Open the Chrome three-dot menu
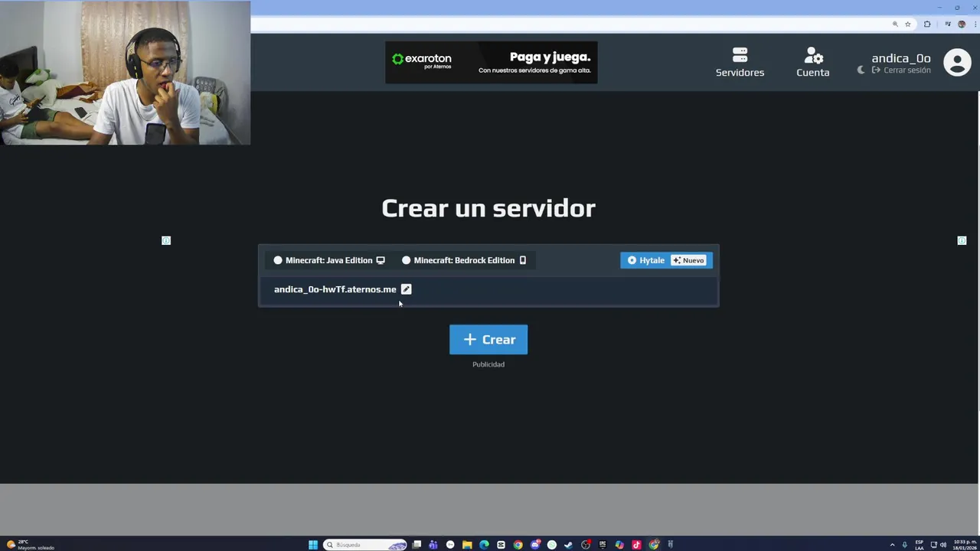The height and width of the screenshot is (551, 980). click(975, 24)
